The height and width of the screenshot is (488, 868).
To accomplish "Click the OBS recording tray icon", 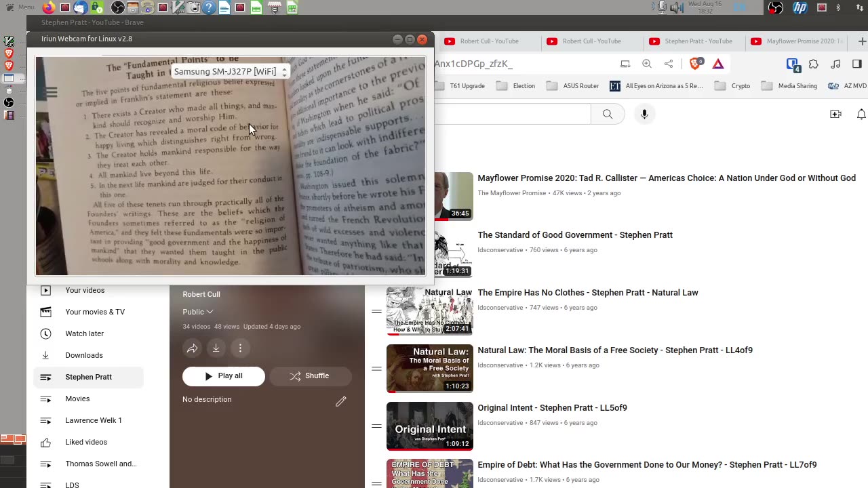I will [x=776, y=7].
